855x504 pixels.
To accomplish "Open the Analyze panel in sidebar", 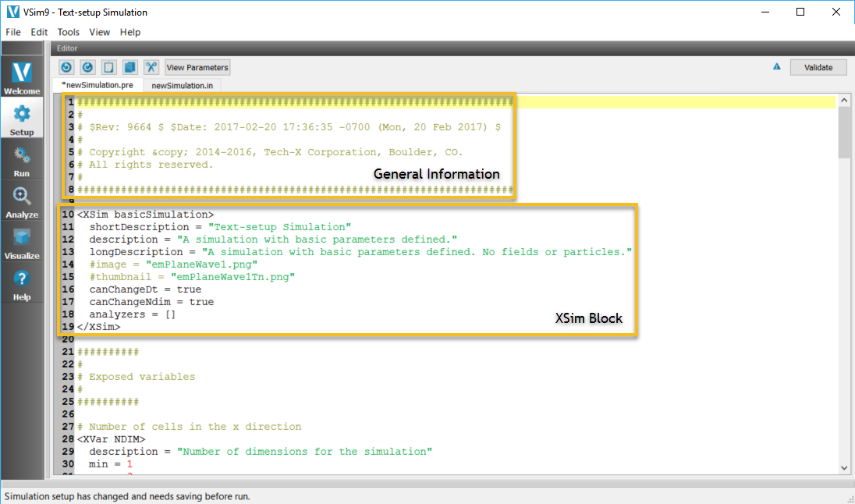I will (22, 201).
